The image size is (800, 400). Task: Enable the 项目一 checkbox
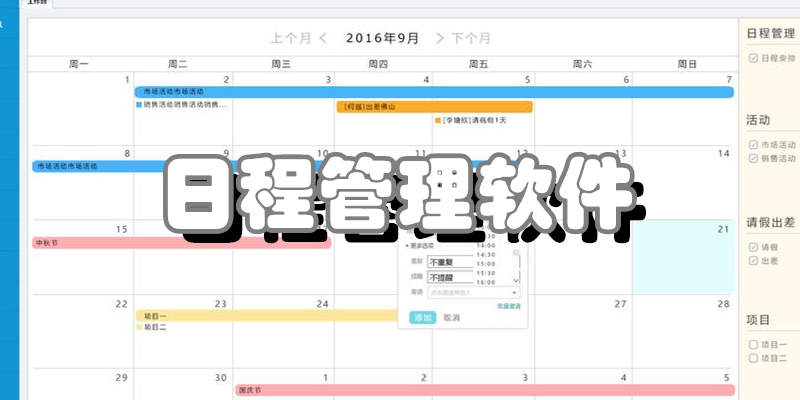click(x=753, y=345)
